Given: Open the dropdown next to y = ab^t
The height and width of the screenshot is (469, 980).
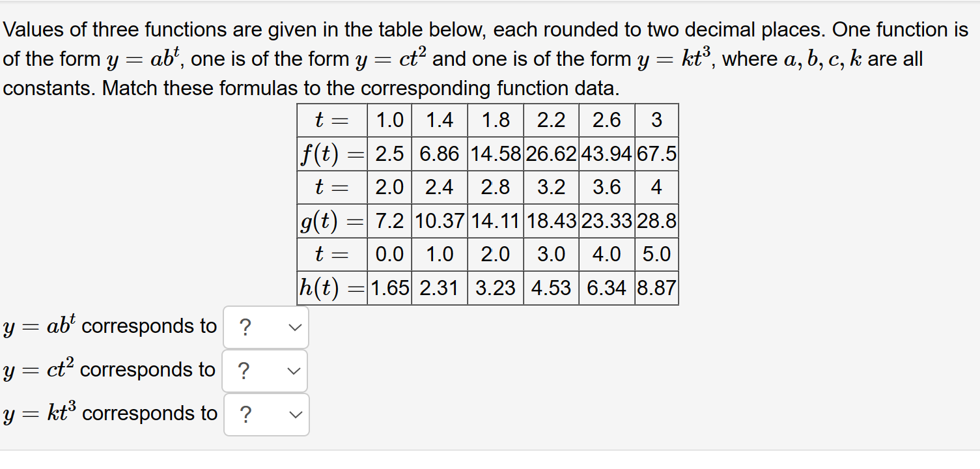Looking at the screenshot, I should click(266, 327).
